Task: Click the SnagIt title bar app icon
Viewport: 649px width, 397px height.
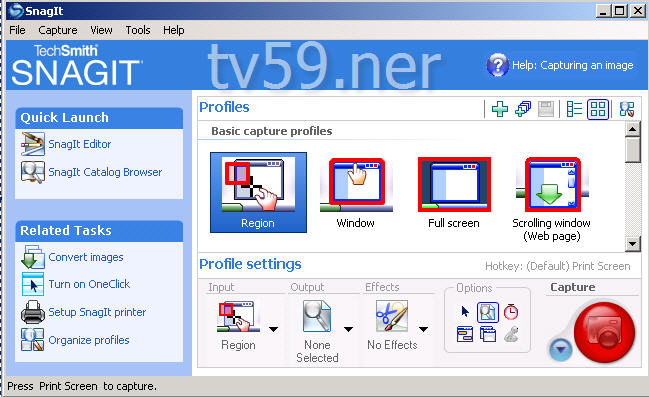Action: [x=16, y=11]
